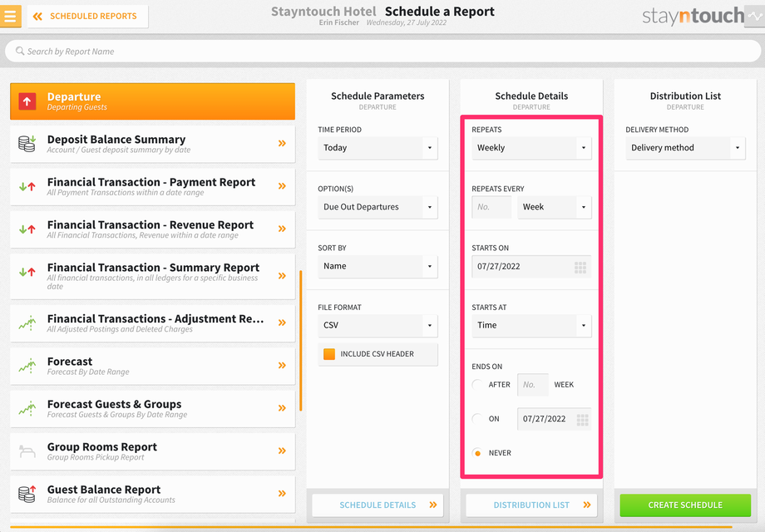Click chevron on Summary Report row
765x532 pixels.
282,276
